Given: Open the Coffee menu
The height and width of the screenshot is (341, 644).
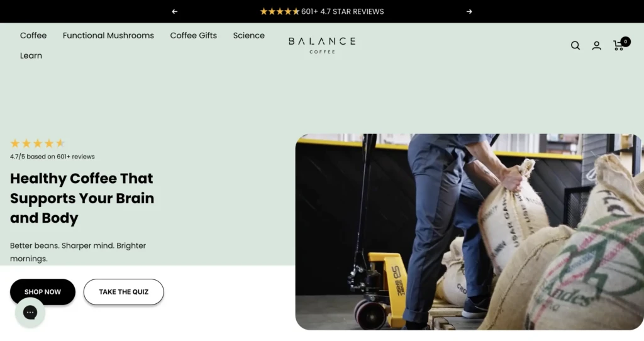Looking at the screenshot, I should (33, 35).
